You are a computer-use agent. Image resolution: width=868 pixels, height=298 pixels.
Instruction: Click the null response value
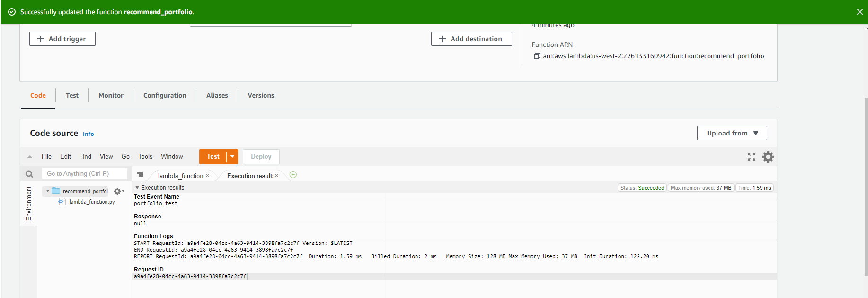click(140, 223)
